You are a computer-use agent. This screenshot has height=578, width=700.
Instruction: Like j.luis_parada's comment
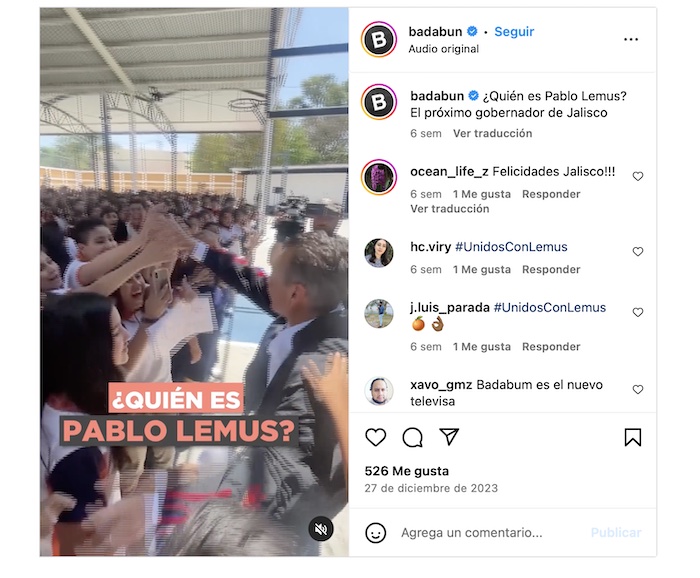click(x=638, y=312)
